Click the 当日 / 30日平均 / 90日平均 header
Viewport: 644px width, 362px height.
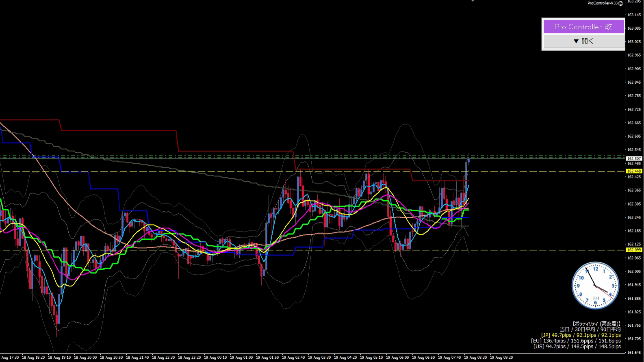click(590, 329)
